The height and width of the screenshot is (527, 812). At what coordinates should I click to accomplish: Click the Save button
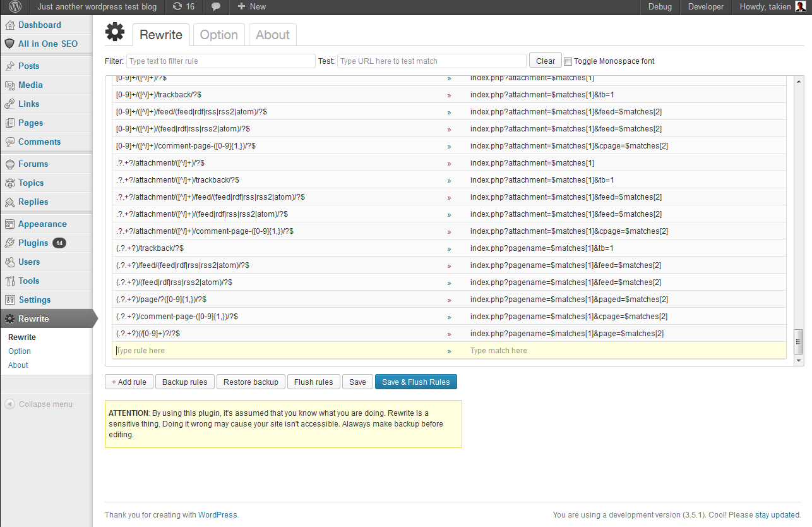(x=357, y=382)
